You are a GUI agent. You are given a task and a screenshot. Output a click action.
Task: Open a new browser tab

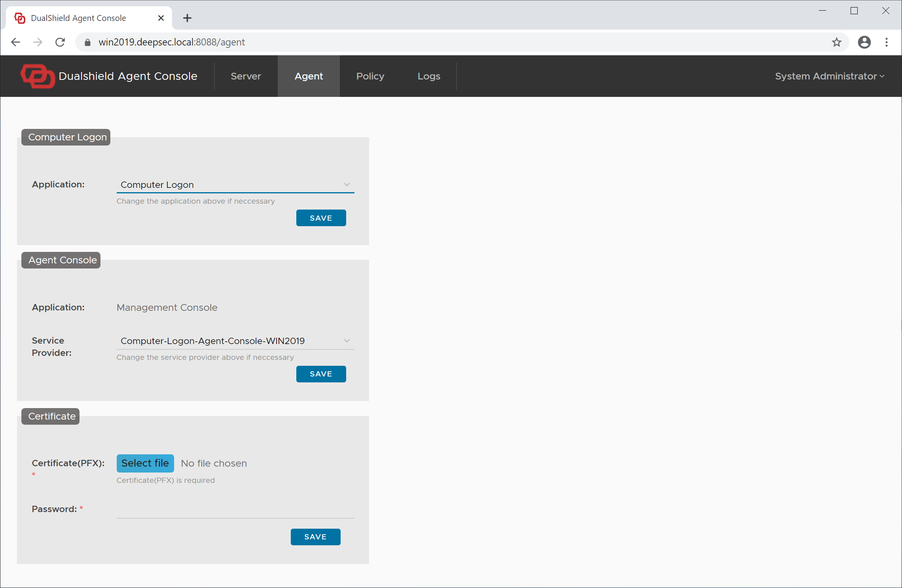pos(187,18)
